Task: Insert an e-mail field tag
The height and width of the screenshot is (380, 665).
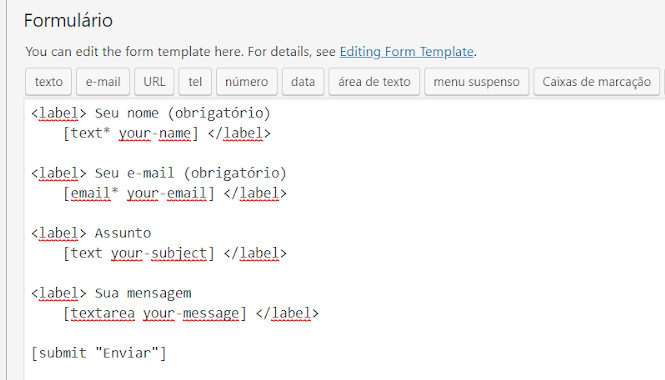Action: [x=103, y=81]
